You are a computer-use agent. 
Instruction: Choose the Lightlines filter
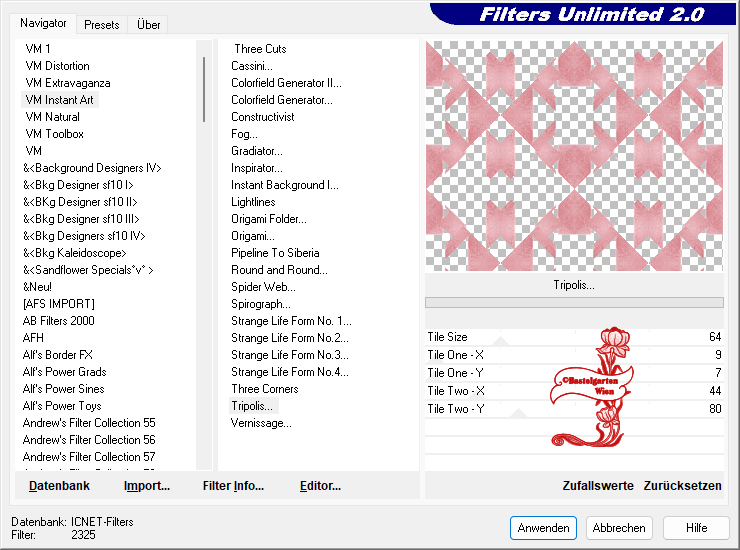point(253,202)
